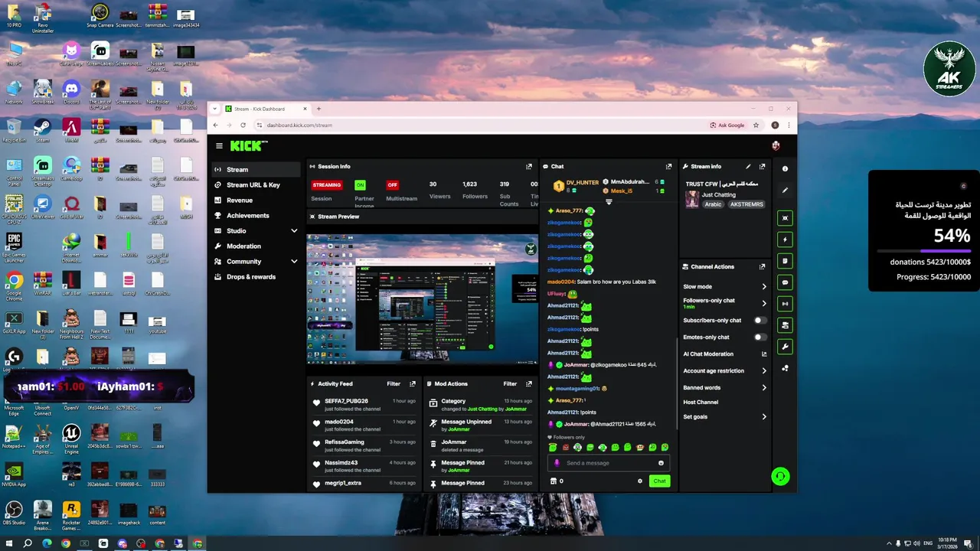This screenshot has width=980, height=551.
Task: Open the channel points shop icon
Action: coord(554,481)
